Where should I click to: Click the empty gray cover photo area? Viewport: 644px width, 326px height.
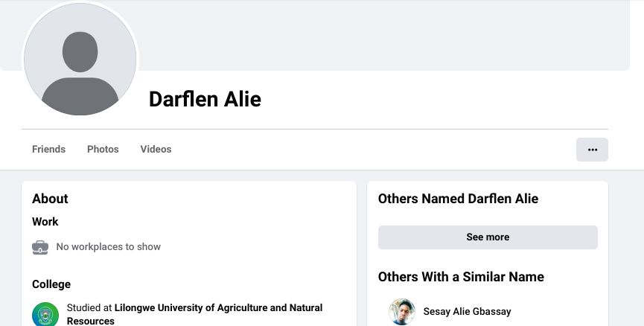tap(382, 35)
